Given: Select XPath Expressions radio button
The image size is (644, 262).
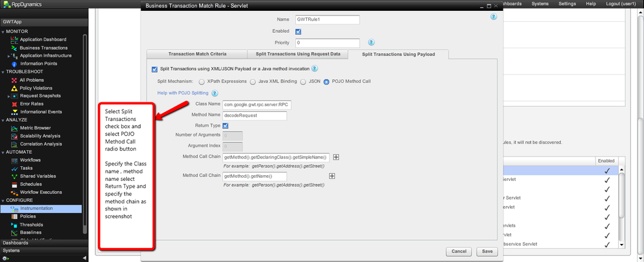Looking at the screenshot, I should 202,82.
